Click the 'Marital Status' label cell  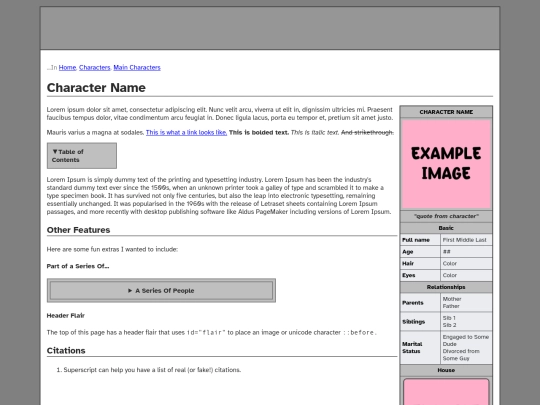(x=420, y=347)
